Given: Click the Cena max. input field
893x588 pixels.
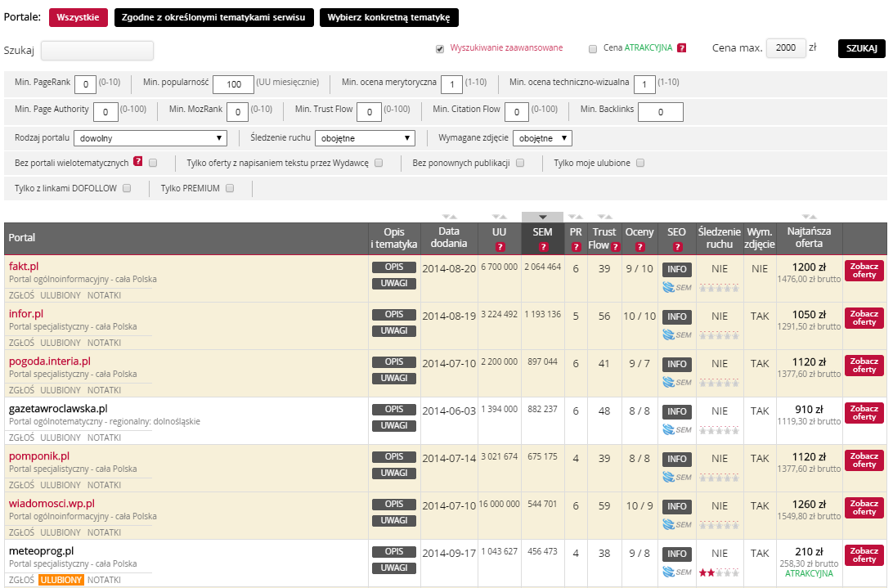Looking at the screenshot, I should click(x=786, y=48).
